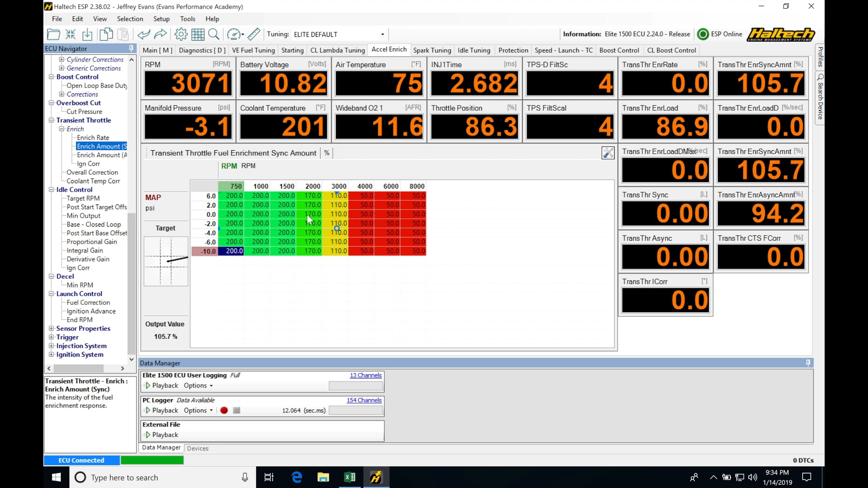
Task: Click the Redo arrow icon
Action: click(160, 34)
